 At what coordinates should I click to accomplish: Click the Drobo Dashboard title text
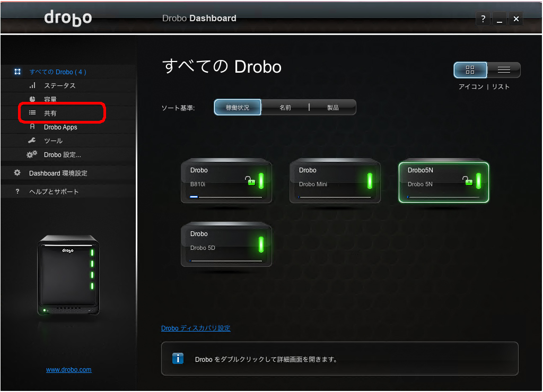[x=199, y=18]
